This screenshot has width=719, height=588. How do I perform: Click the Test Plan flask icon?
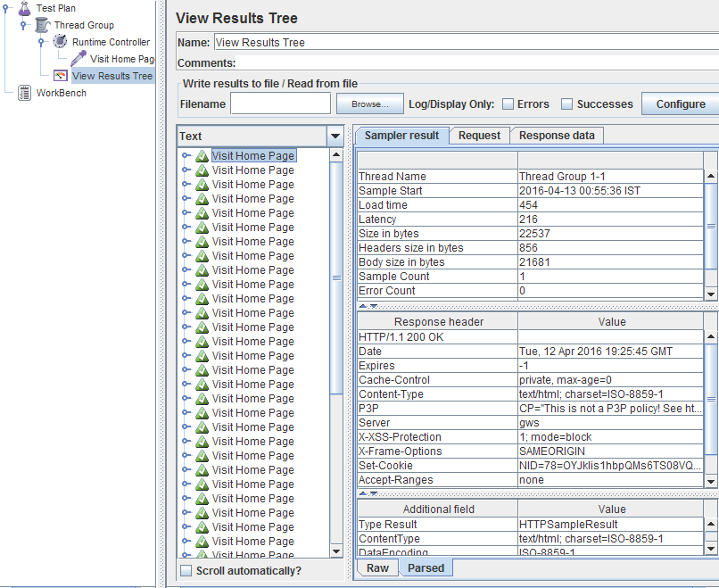(24, 8)
